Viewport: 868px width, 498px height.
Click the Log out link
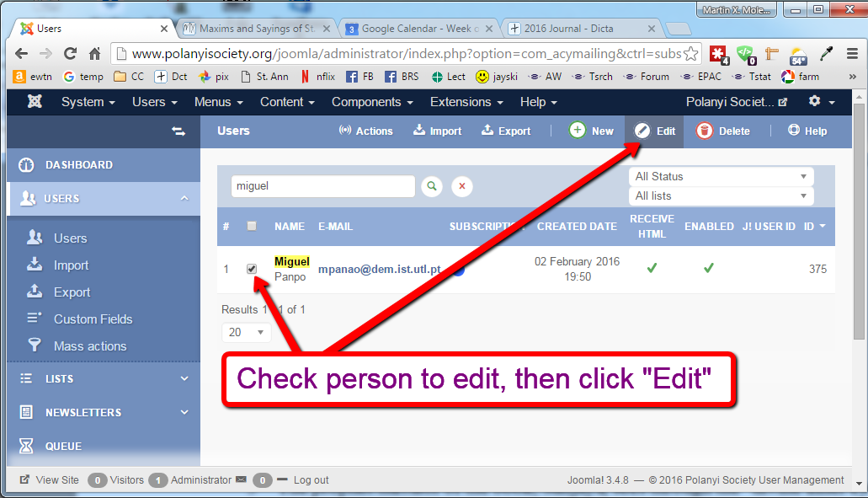click(311, 480)
